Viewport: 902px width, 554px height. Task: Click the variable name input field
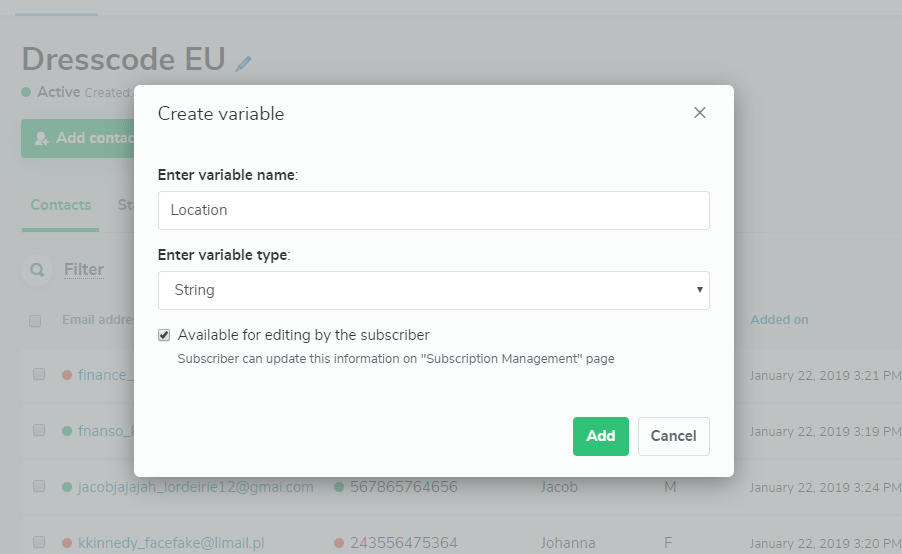(433, 210)
